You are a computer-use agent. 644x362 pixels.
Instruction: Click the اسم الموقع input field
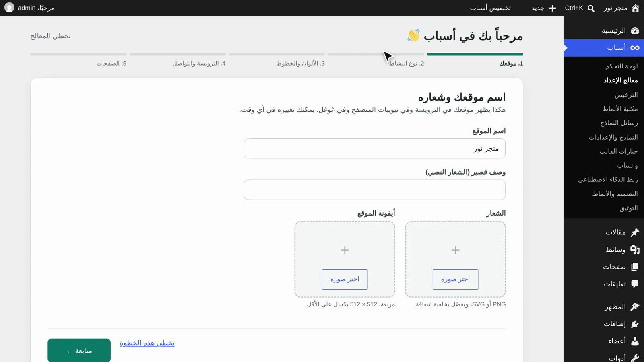[374, 149]
